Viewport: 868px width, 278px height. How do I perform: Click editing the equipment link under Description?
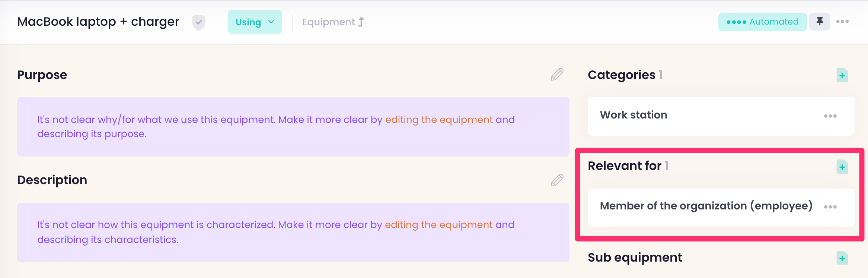click(x=438, y=225)
